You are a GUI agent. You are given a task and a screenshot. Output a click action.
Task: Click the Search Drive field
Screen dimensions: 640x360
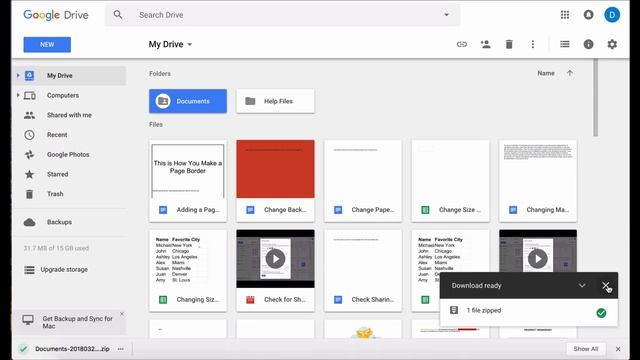(x=282, y=15)
